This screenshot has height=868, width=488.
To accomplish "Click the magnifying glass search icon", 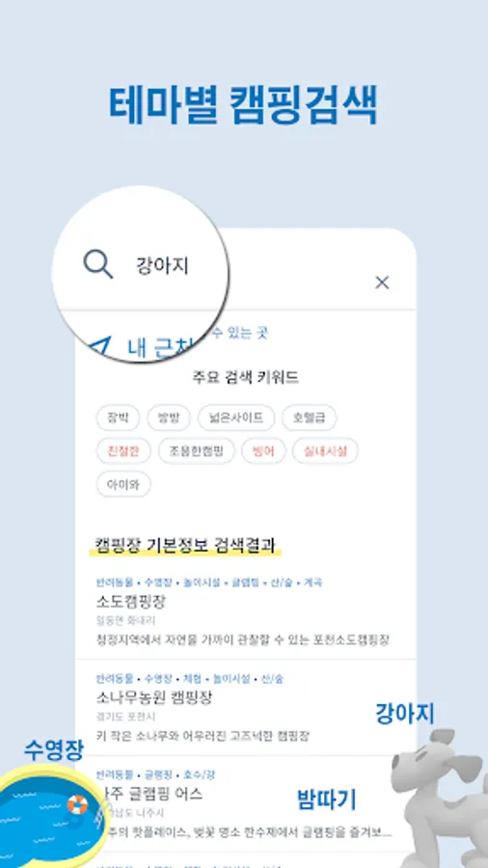I will tap(98, 264).
